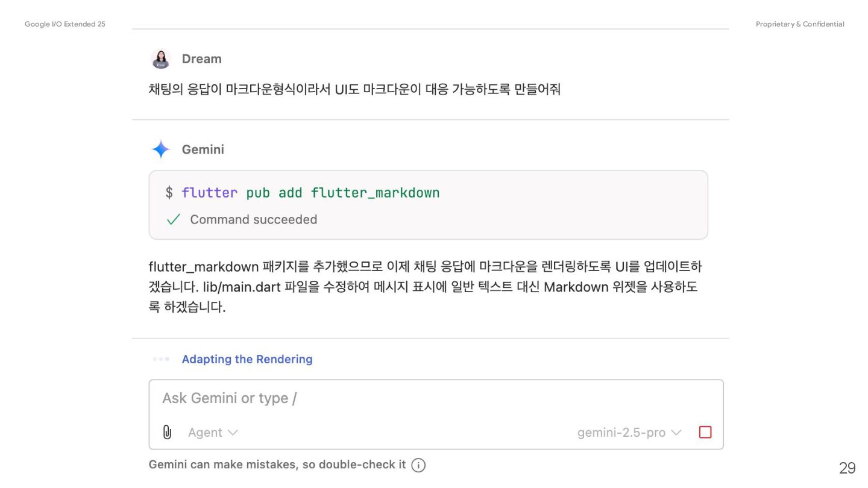
Task: Click the blue Gemini sparkle logo
Action: (161, 149)
